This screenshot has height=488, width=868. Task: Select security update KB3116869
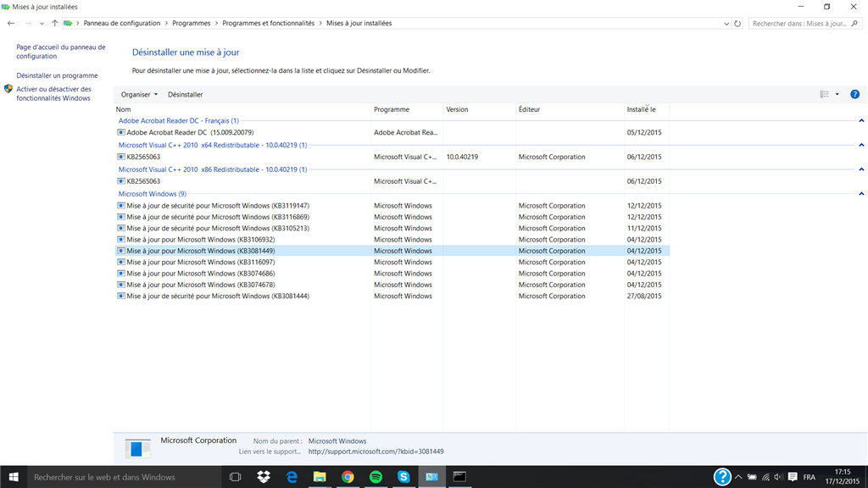pos(392,217)
